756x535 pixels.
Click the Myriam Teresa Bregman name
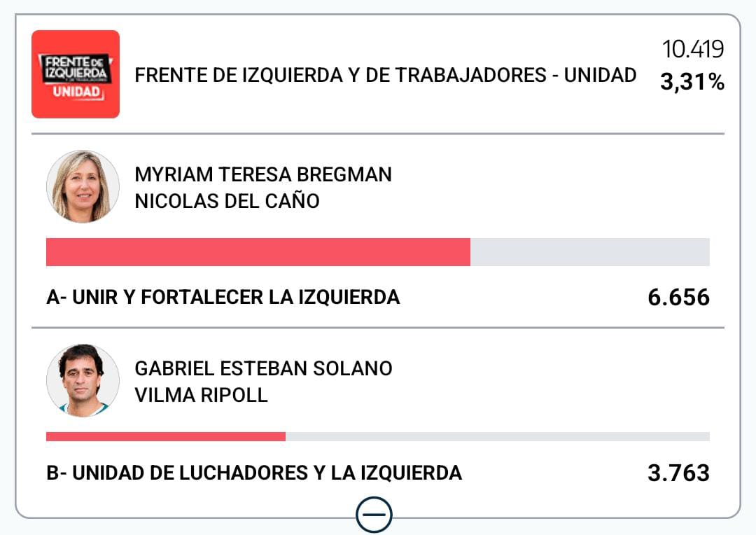pyautogui.click(x=262, y=174)
